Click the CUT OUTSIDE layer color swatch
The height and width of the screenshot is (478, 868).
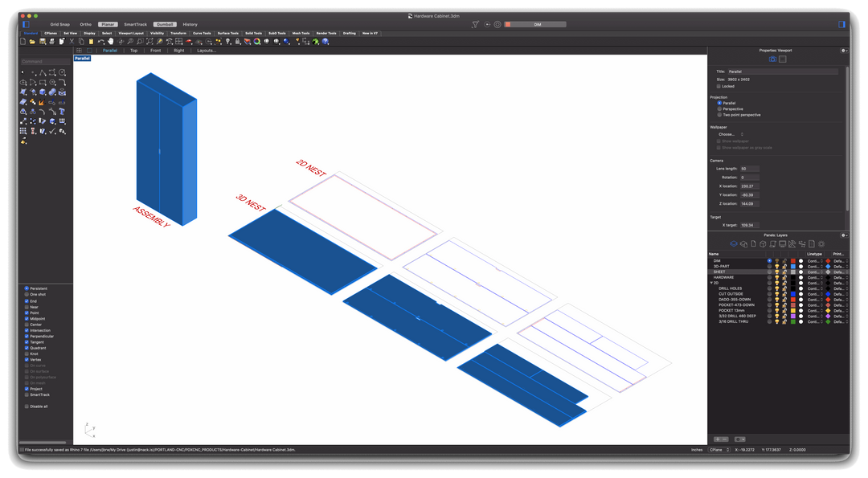click(793, 294)
